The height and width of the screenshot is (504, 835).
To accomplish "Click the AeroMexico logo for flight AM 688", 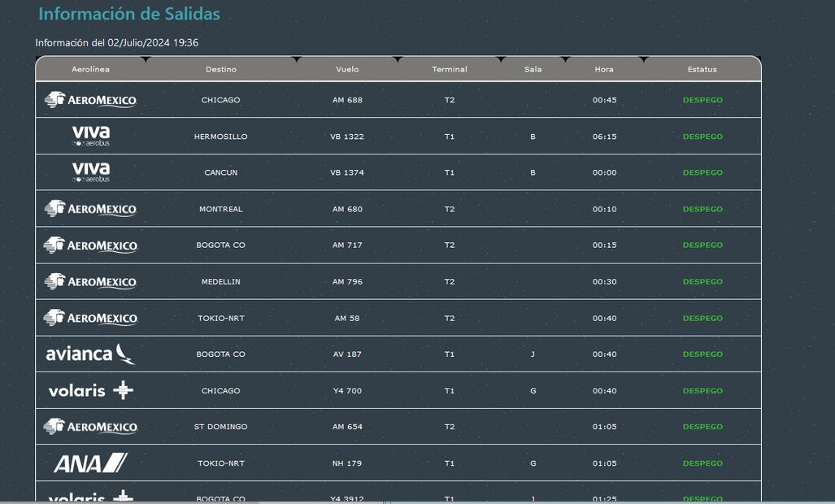I will point(90,100).
